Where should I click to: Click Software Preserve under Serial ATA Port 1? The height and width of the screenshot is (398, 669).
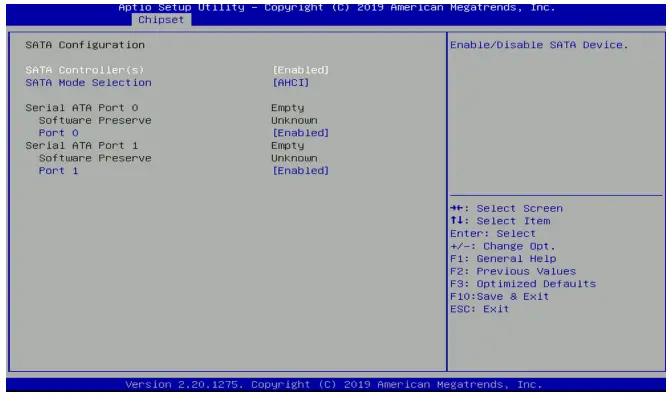95,158
